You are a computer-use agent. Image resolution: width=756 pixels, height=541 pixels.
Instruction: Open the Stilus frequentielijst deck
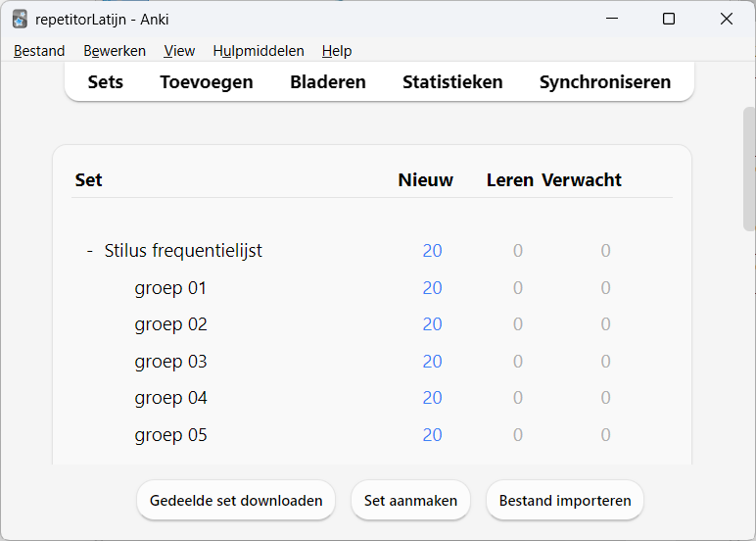[x=183, y=251]
